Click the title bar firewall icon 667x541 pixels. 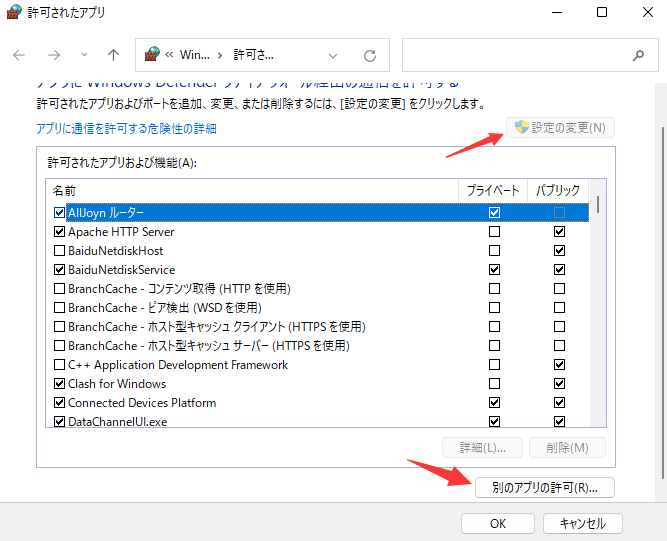(x=14, y=12)
